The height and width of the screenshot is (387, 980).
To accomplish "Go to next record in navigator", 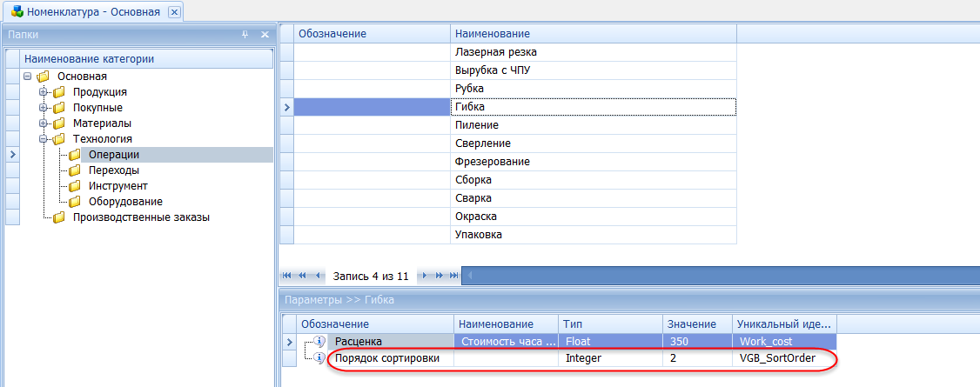I will (424, 276).
